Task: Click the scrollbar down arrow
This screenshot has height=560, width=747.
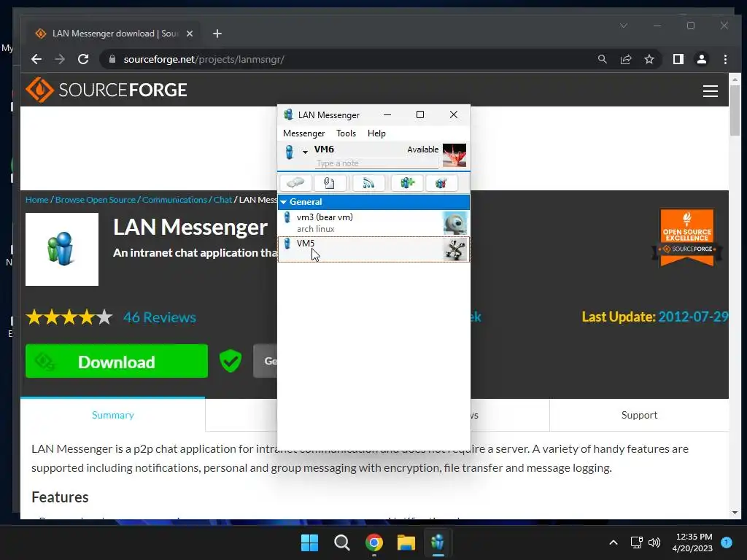Action: pyautogui.click(x=735, y=513)
